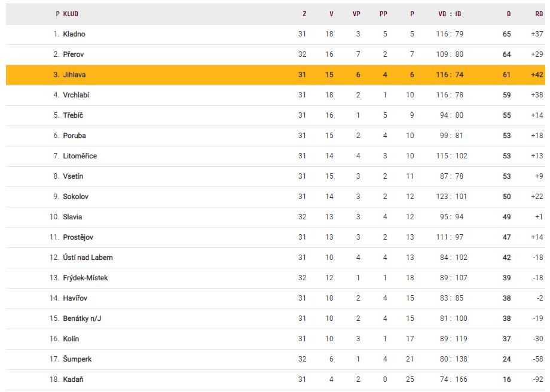Click the Přerov team name

click(x=74, y=54)
